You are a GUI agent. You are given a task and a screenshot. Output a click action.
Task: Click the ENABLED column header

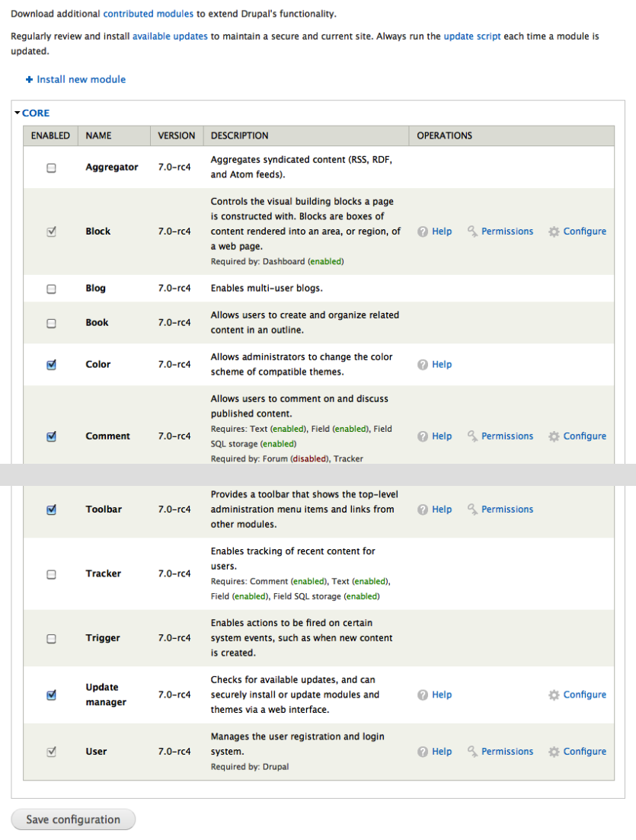click(50, 136)
